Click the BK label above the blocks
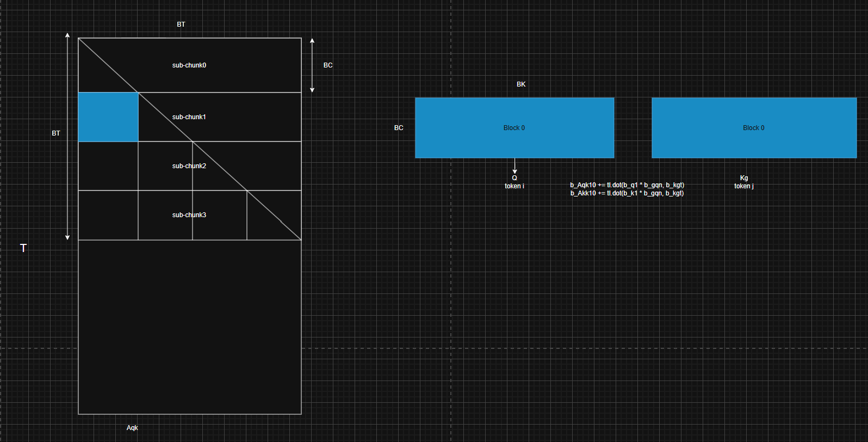This screenshot has height=442, width=868. click(521, 84)
